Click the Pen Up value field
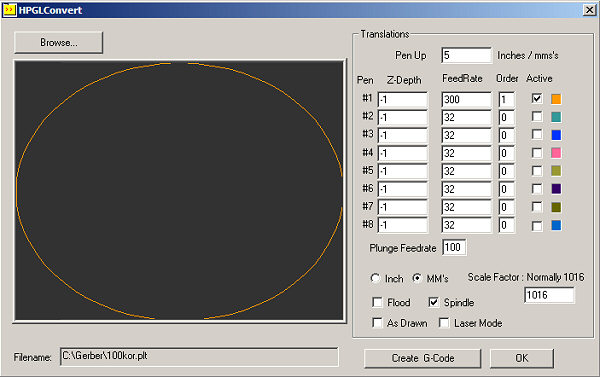The height and width of the screenshot is (377, 600). tap(466, 55)
